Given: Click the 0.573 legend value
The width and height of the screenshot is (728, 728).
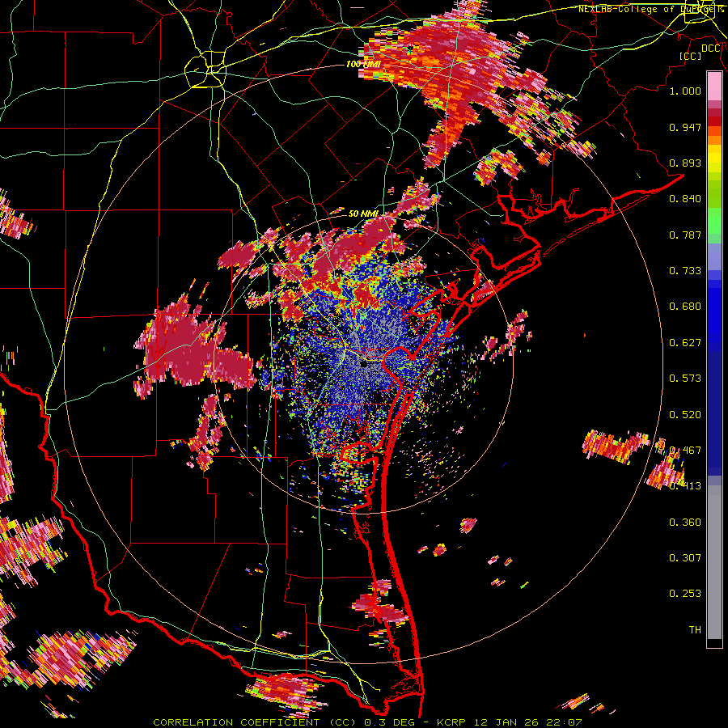Looking at the screenshot, I should pos(685,379).
